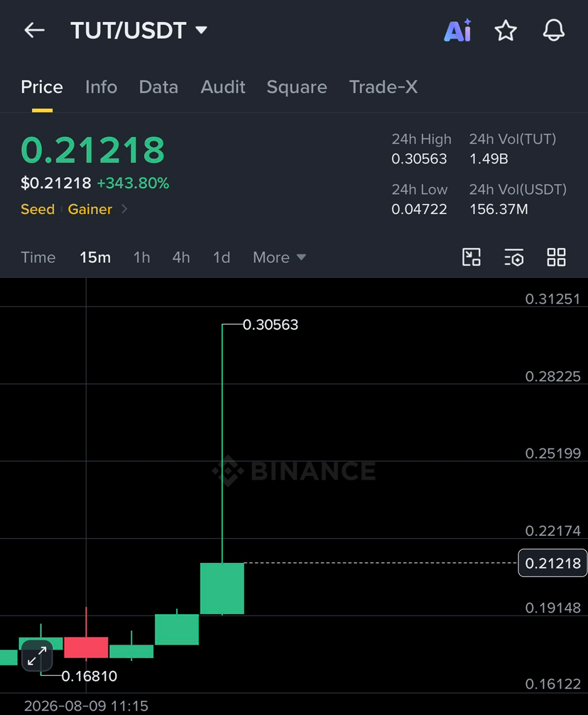Screen dimensions: 588x715
Task: Tap the 24h Vol(TUT) value 1.49B
Action: (489, 158)
